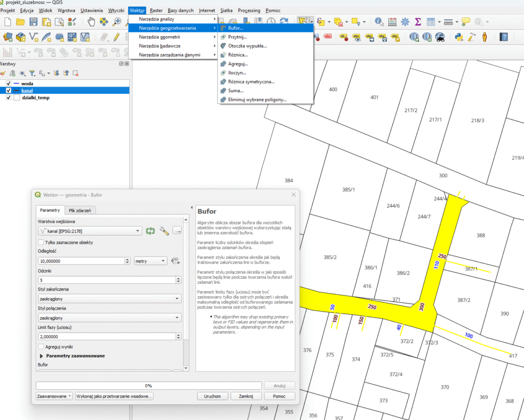Screen dimensions: 524x420
Task: Open the Python console icon
Action: click(459, 37)
